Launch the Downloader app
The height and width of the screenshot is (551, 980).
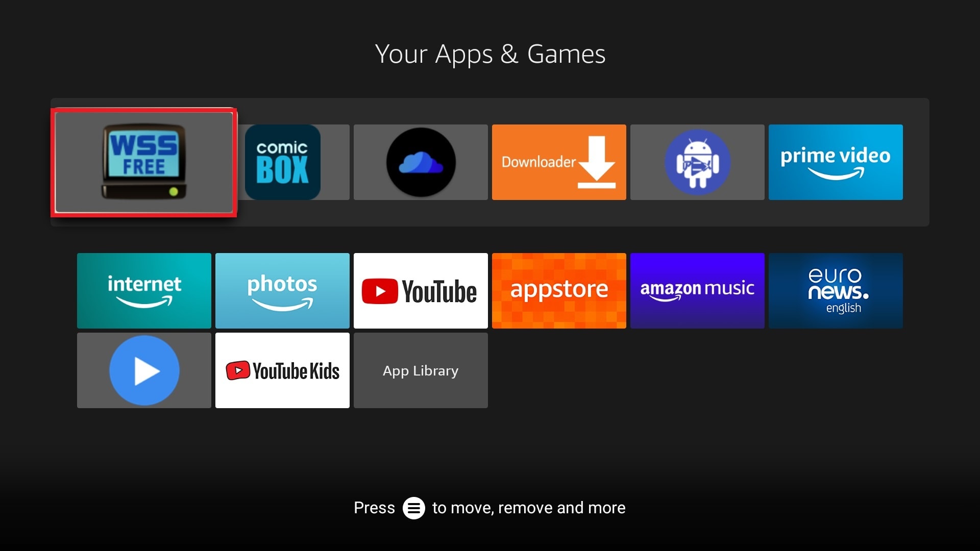tap(559, 162)
